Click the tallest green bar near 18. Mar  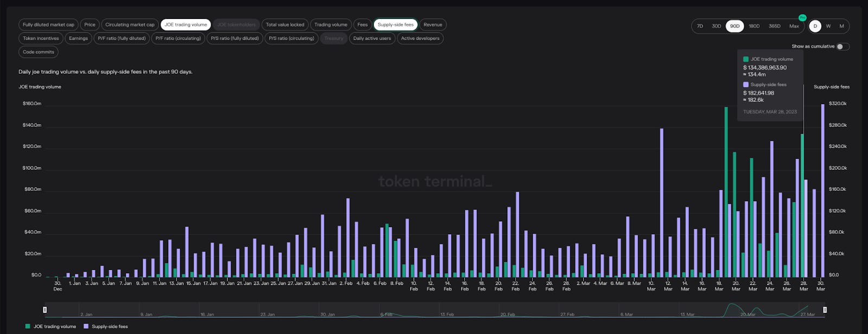(x=726, y=192)
